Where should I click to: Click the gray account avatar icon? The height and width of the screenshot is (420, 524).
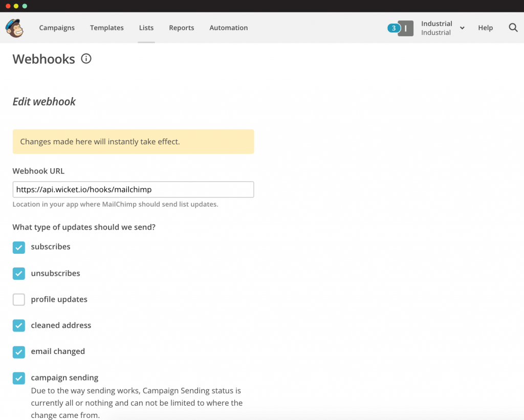[x=406, y=28]
